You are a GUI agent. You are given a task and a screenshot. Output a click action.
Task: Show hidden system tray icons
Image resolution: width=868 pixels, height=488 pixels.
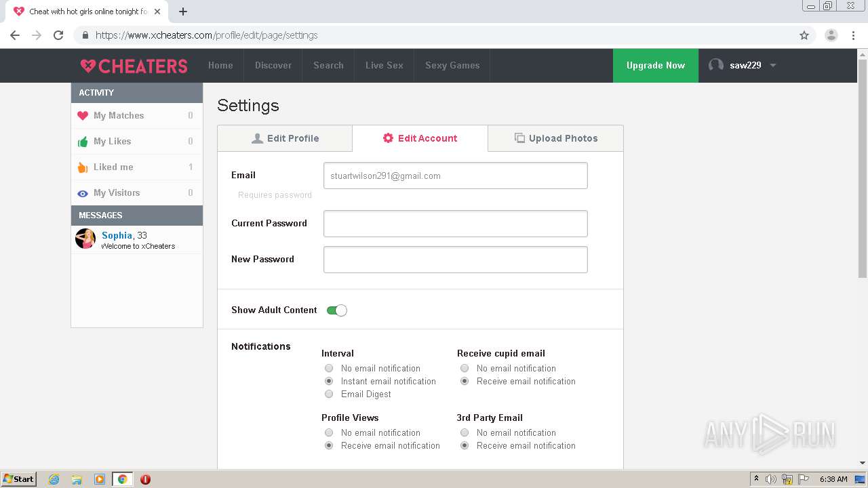click(757, 479)
